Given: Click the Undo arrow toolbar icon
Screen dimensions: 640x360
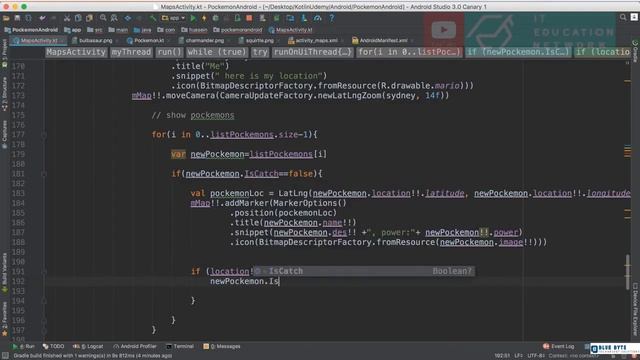Looking at the screenshot, I should click(42, 18).
